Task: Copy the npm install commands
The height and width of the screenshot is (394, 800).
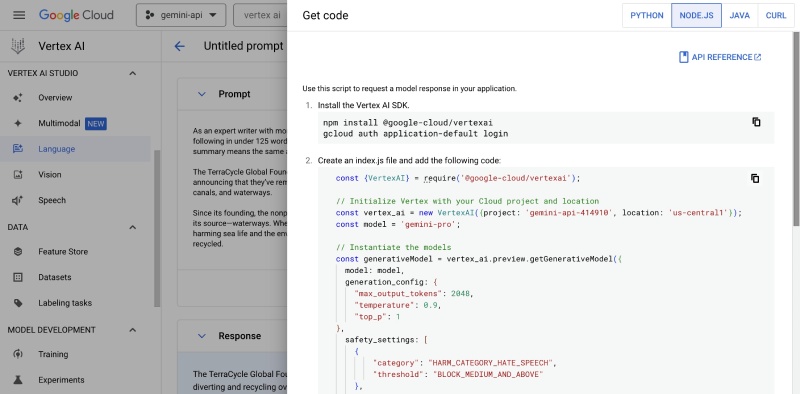Action: coord(756,122)
